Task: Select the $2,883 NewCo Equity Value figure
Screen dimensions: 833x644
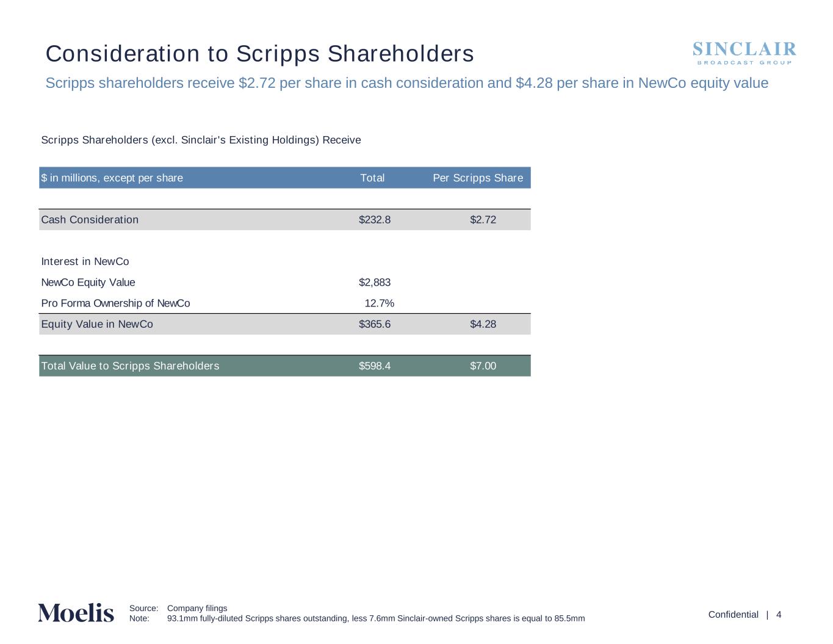Action: [x=375, y=283]
